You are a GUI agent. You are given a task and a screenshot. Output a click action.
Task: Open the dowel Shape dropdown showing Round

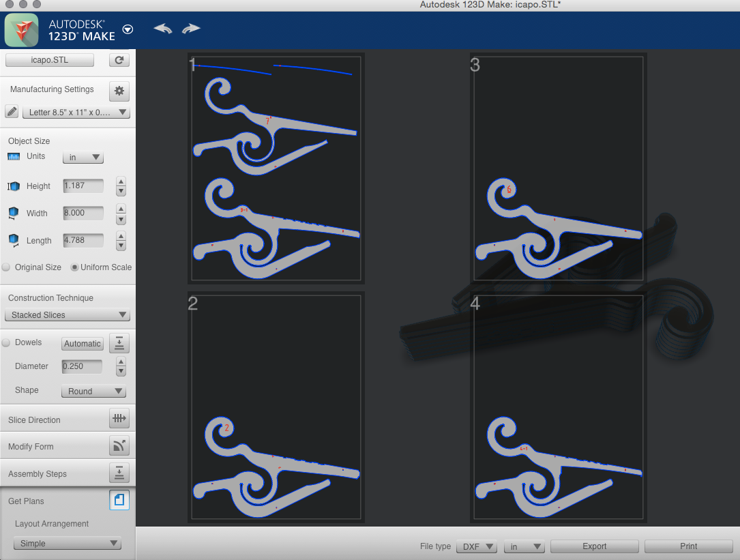click(93, 391)
